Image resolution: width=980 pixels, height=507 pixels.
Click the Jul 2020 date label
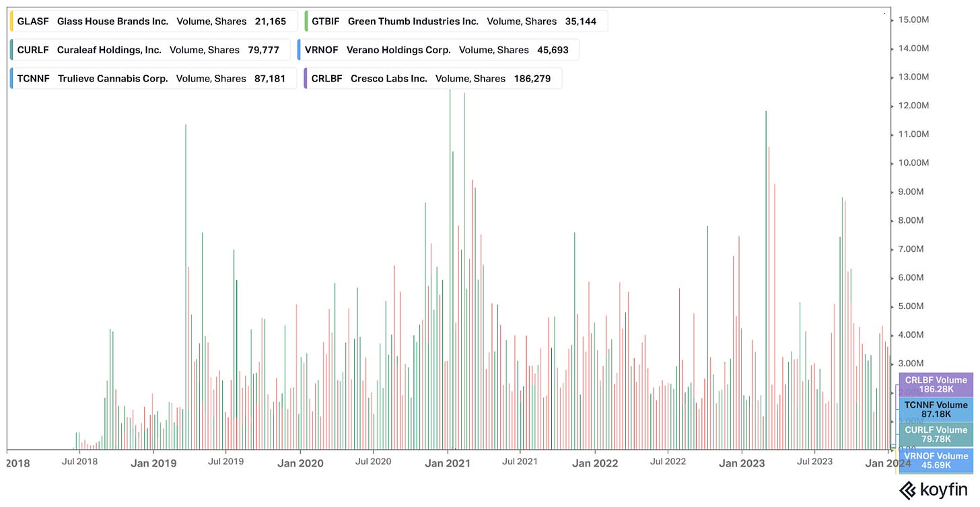[373, 462]
